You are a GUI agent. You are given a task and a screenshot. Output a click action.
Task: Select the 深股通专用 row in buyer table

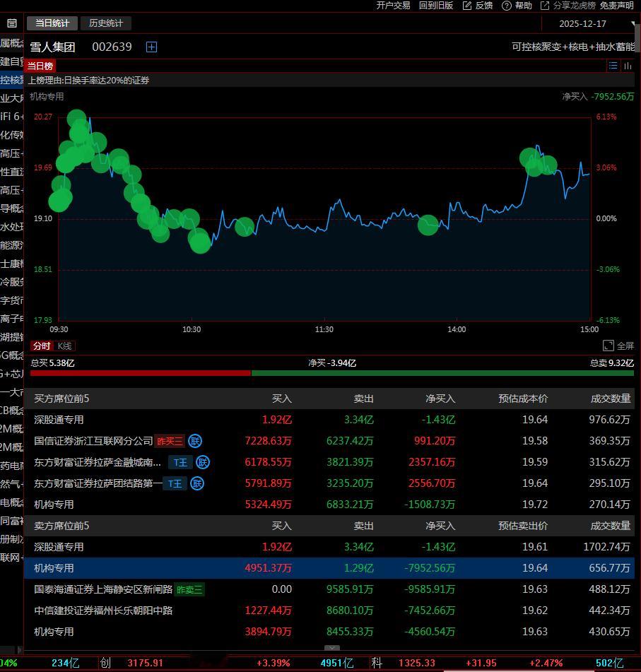click(x=329, y=420)
